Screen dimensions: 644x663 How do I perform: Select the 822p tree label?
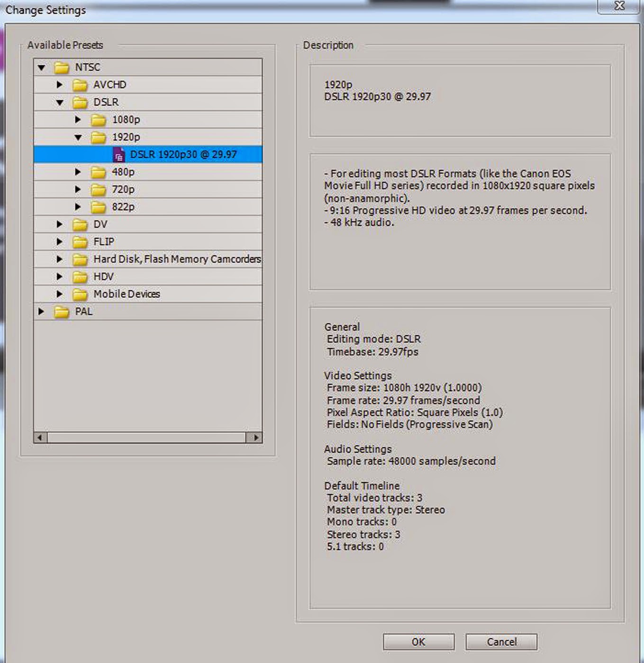(x=123, y=207)
